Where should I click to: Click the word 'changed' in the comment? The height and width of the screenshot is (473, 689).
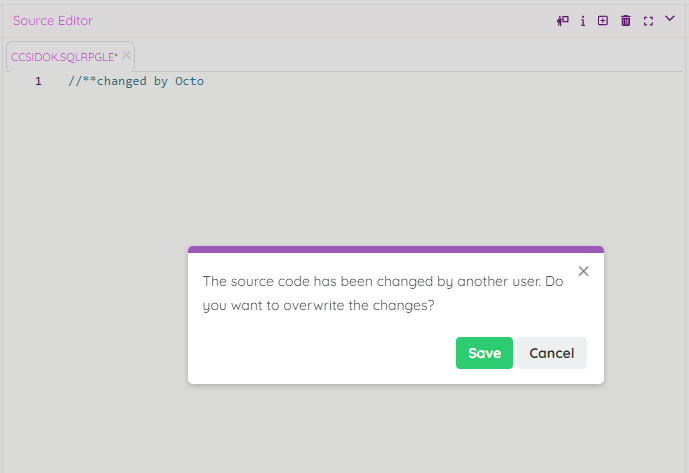point(121,81)
